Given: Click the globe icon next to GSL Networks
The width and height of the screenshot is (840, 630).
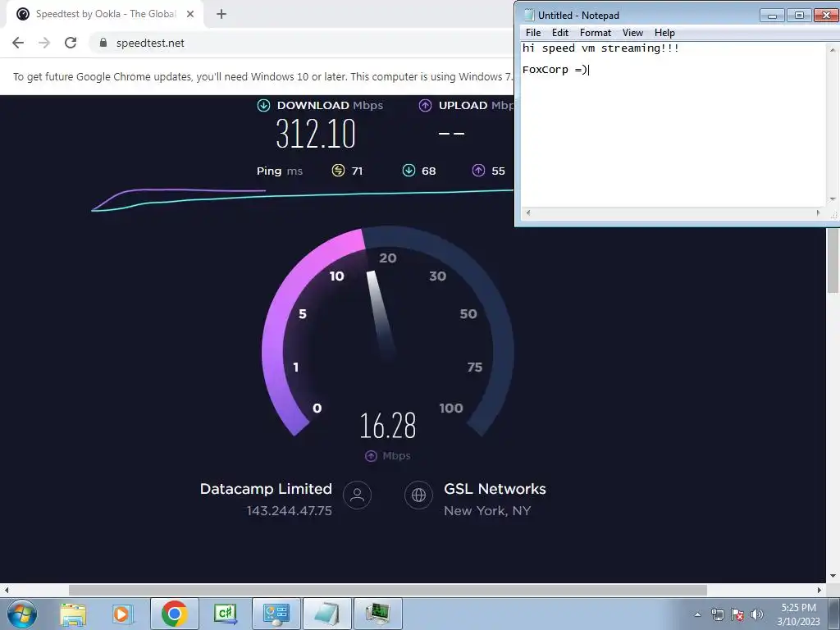Looking at the screenshot, I should (x=418, y=495).
